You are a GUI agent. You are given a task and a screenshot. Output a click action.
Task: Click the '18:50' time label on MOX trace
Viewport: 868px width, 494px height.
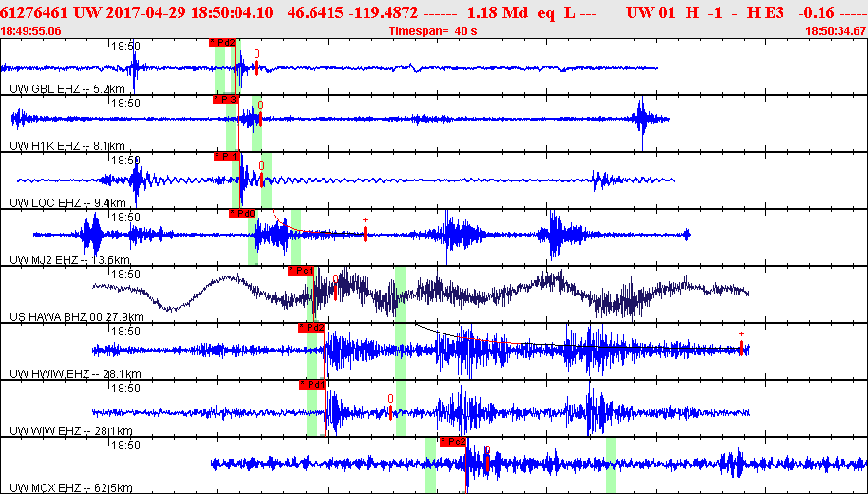coord(125,446)
